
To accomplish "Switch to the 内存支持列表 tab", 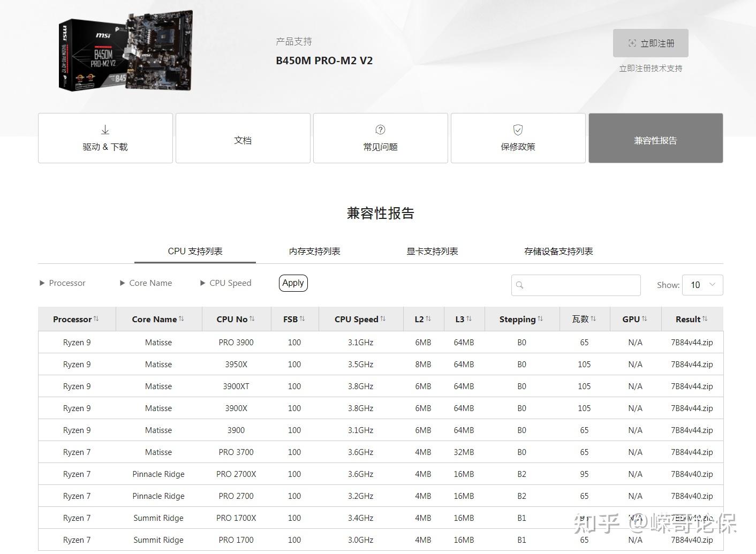I will [x=314, y=251].
